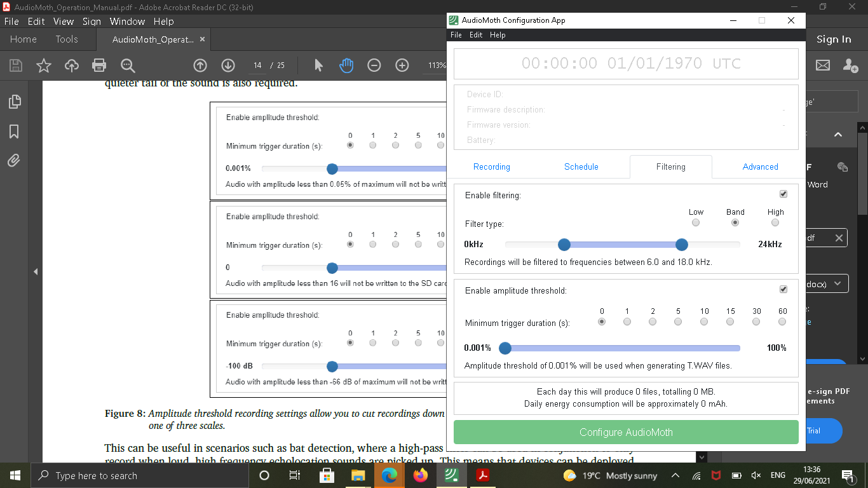Image resolution: width=868 pixels, height=488 pixels.
Task: Untick the Enable filtering checkbox
Action: [x=783, y=194]
